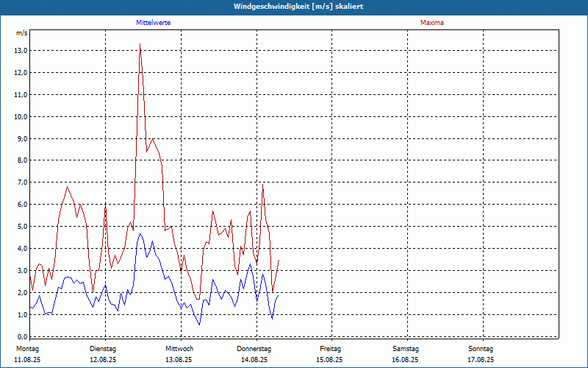This screenshot has width=588, height=368.
Task: Click the date 12.08.25
Action: 103,360
